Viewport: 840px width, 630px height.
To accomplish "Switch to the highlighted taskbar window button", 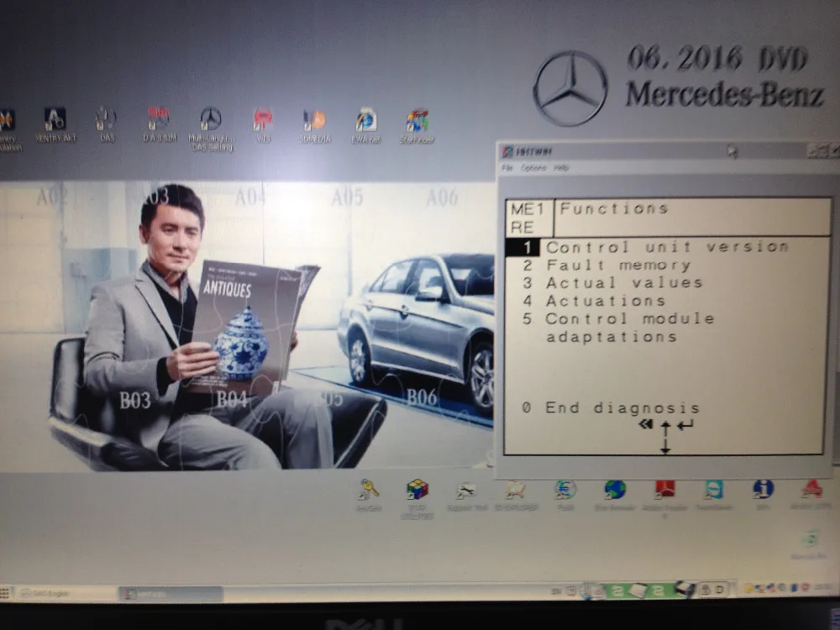I will tap(171, 594).
